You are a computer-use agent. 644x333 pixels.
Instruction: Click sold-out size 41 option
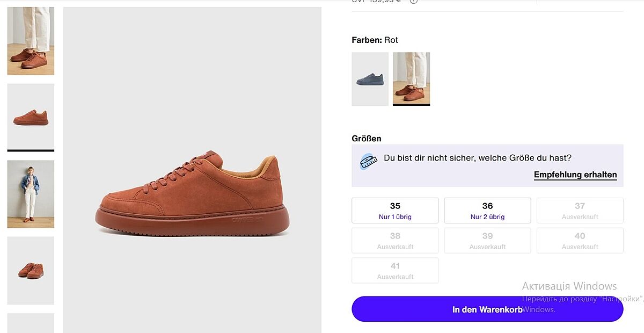click(395, 271)
